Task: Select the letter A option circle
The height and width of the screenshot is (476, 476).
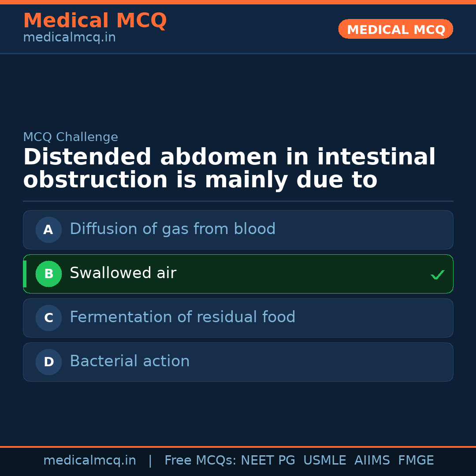Action: tap(48, 230)
